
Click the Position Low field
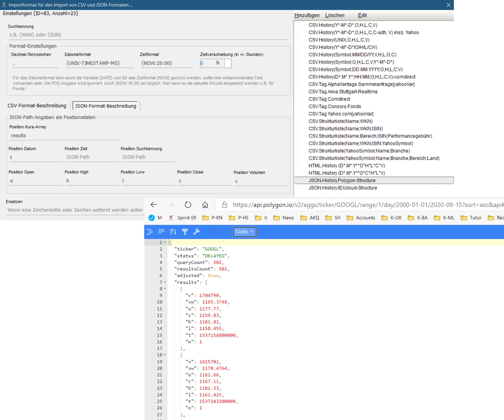[x=148, y=181]
